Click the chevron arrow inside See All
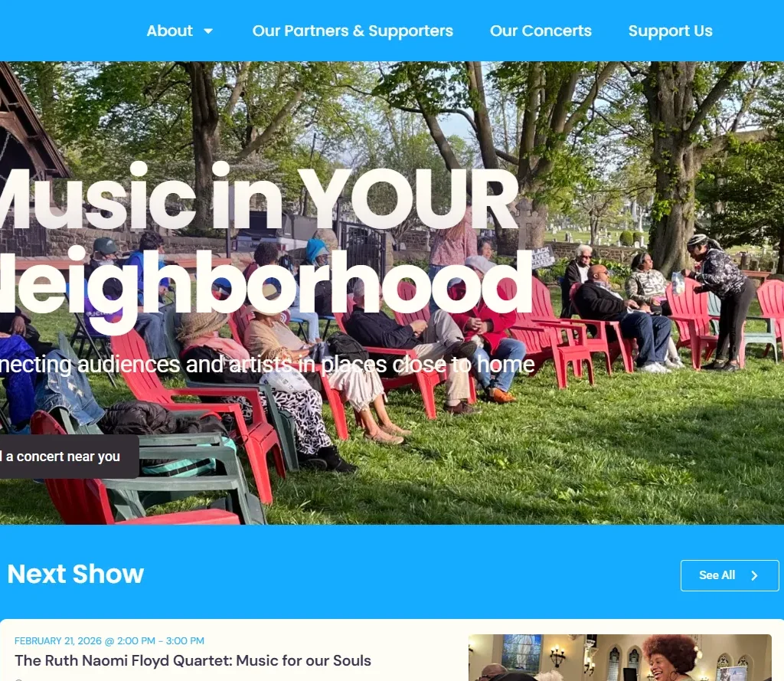Viewport: 784px width, 681px height. pos(754,575)
